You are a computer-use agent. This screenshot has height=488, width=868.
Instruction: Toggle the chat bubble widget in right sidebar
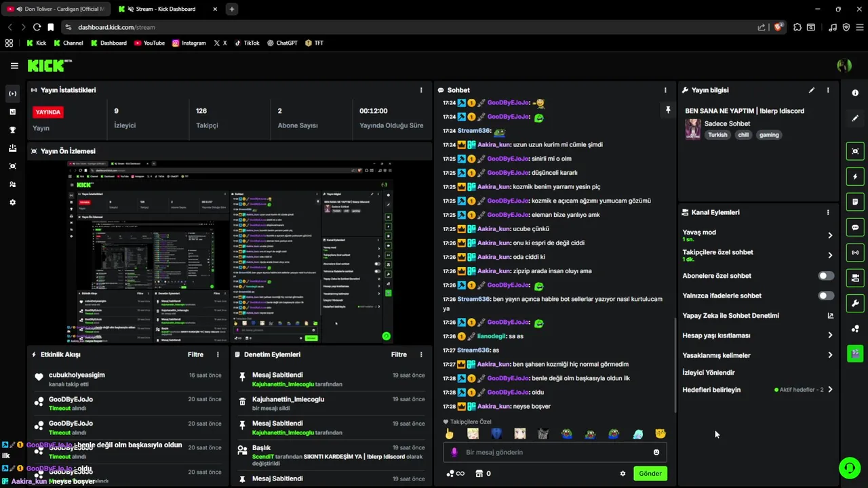coord(855,227)
